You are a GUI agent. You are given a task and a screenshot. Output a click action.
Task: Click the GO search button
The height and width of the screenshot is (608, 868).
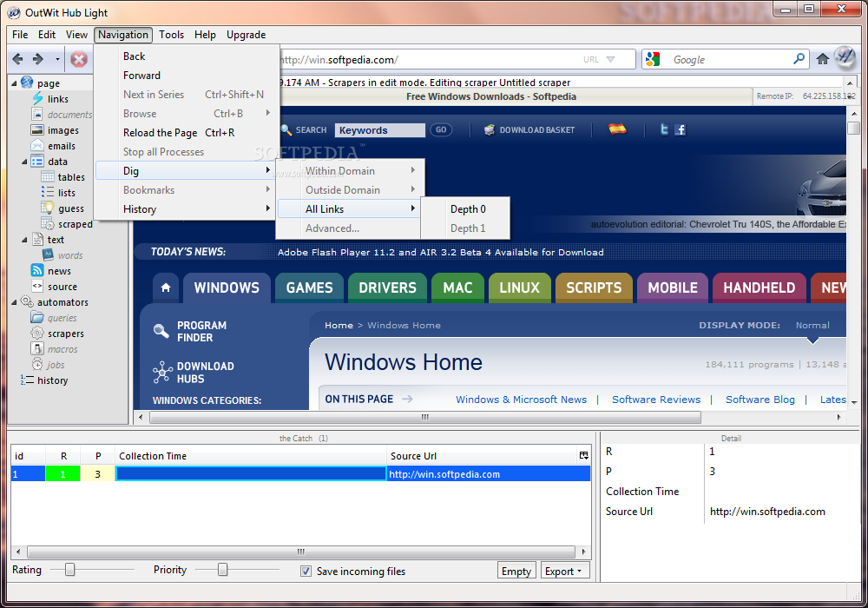point(441,129)
